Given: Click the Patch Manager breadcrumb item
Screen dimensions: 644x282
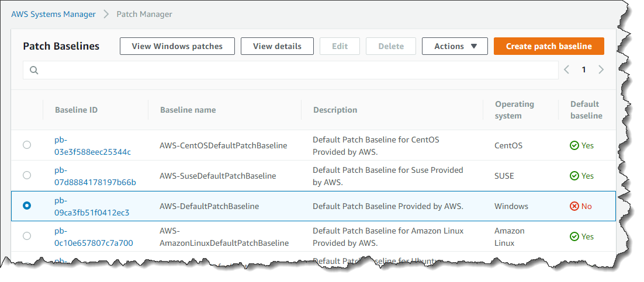Looking at the screenshot, I should [x=144, y=14].
